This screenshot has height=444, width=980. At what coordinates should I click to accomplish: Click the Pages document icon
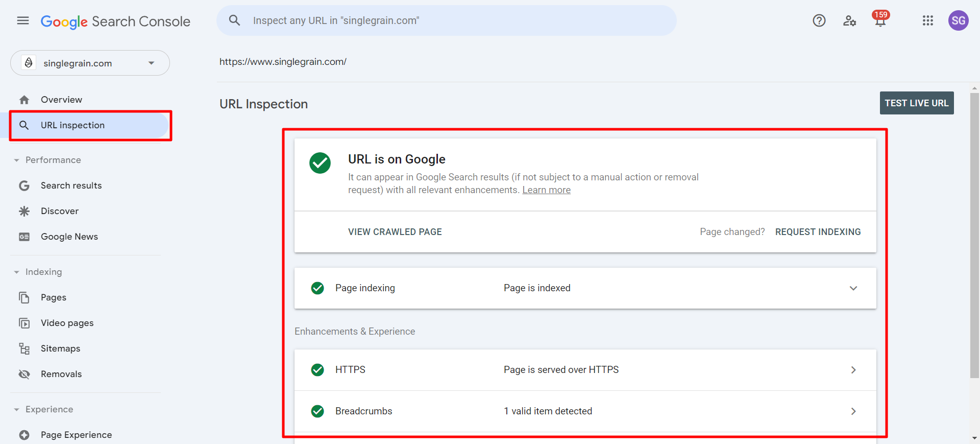[x=24, y=297]
